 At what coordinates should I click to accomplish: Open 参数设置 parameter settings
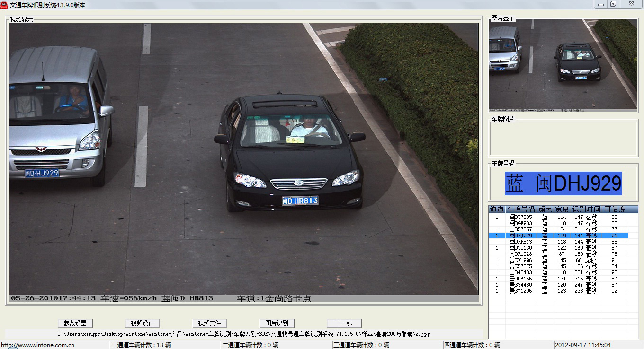click(75, 323)
